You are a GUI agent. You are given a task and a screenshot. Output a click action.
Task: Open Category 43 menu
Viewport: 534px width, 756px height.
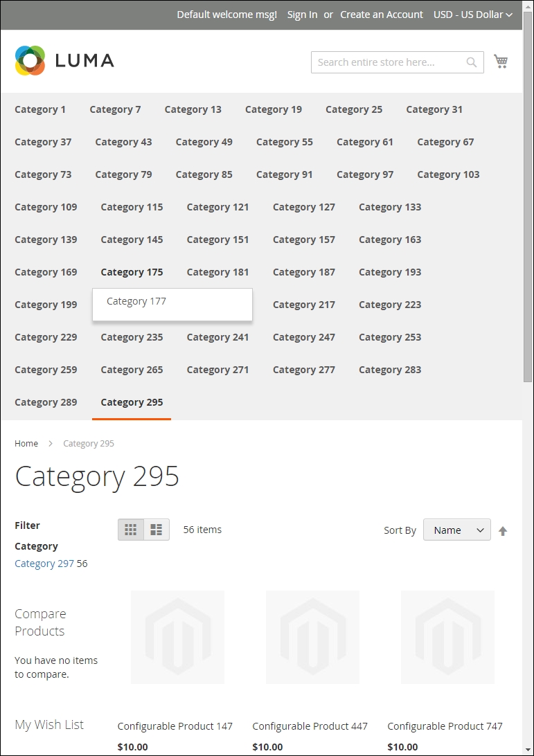[123, 142]
